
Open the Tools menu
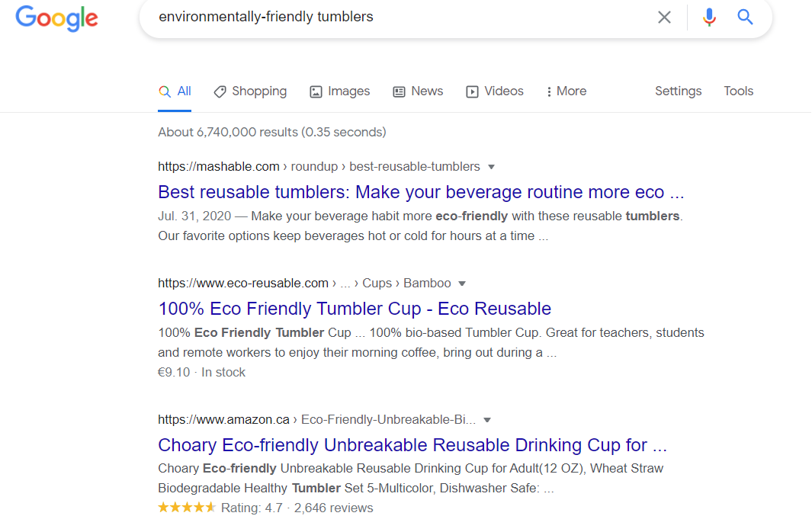(x=738, y=91)
